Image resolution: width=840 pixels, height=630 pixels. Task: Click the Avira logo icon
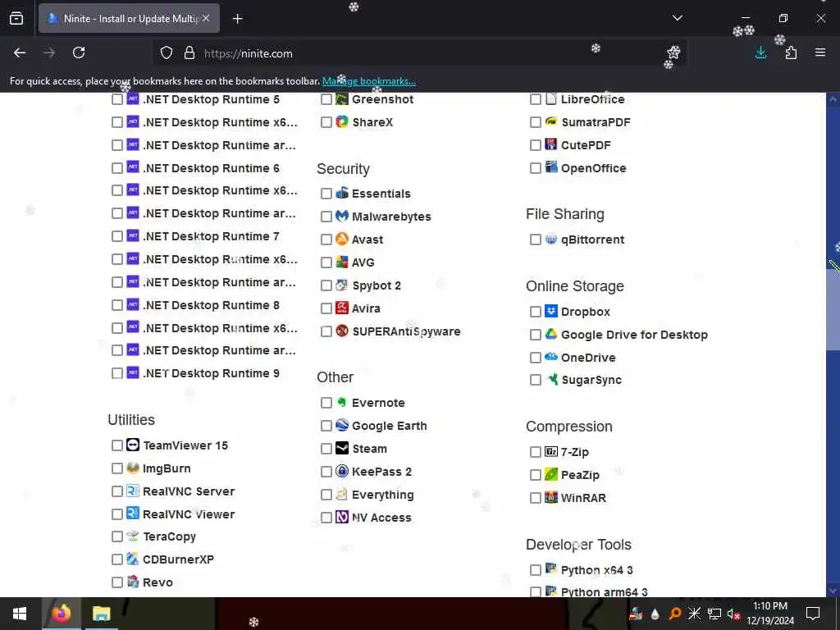(342, 308)
